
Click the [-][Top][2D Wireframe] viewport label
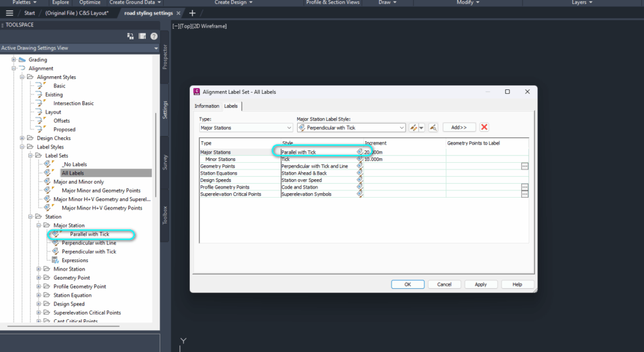[x=200, y=26]
